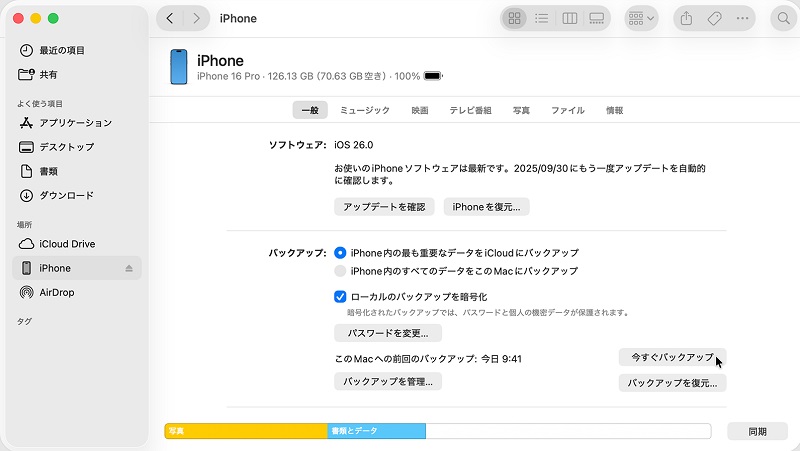Switch to the 写真 tab
Image resolution: width=800 pixels, height=451 pixels.
point(521,110)
